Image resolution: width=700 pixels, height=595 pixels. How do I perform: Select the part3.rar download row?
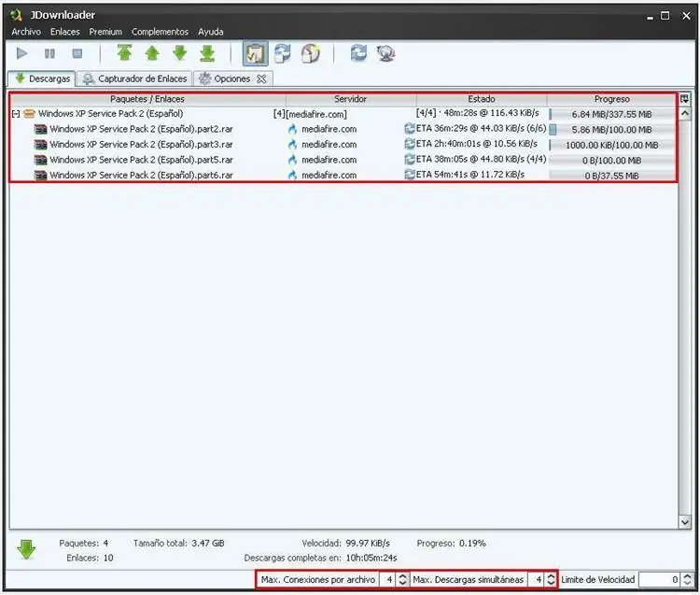[343, 145]
